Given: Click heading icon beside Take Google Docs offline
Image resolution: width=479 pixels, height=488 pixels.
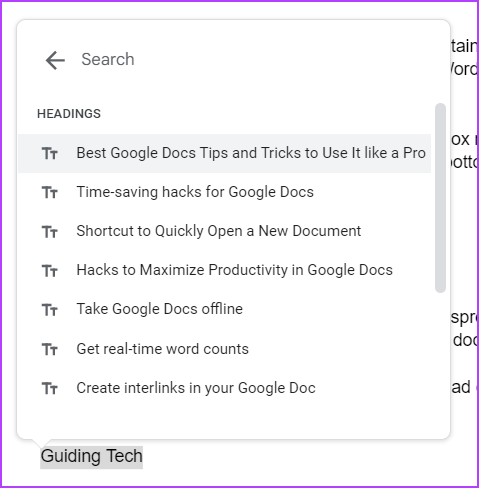Looking at the screenshot, I should coord(50,310).
